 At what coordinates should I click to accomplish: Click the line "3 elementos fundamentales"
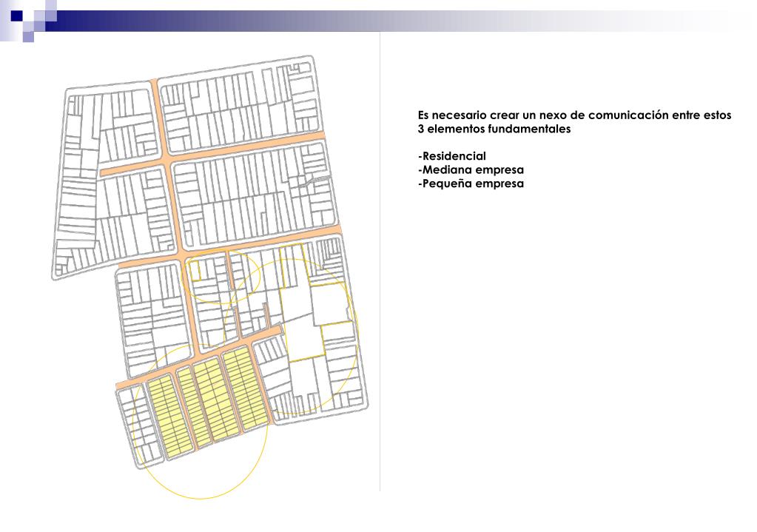tap(494, 129)
